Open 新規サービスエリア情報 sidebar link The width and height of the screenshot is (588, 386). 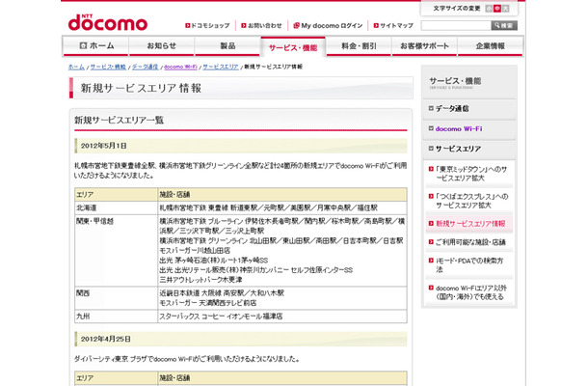click(470, 224)
